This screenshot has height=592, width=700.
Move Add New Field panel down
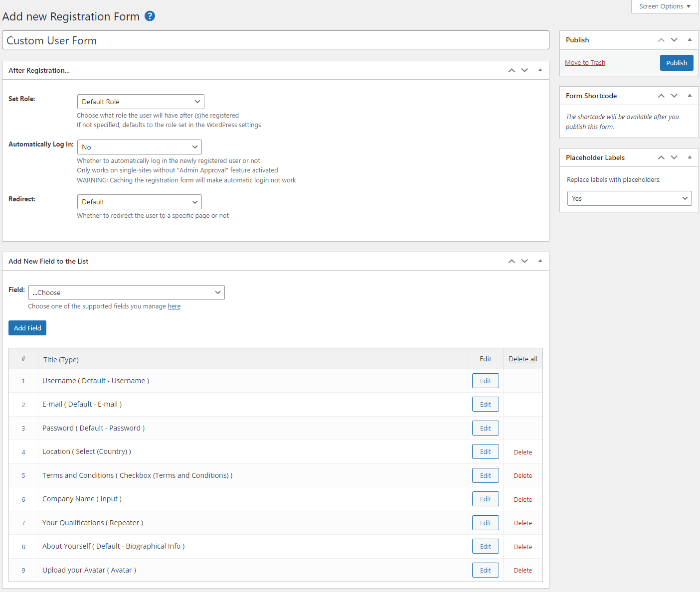tap(525, 261)
